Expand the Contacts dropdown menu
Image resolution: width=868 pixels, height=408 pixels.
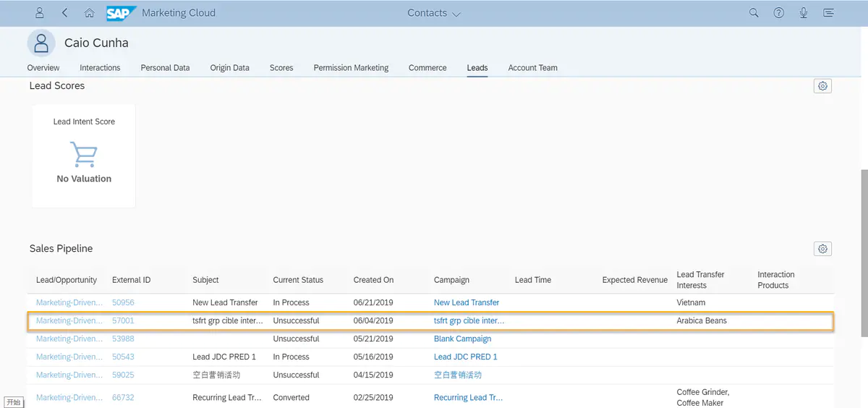coord(434,13)
